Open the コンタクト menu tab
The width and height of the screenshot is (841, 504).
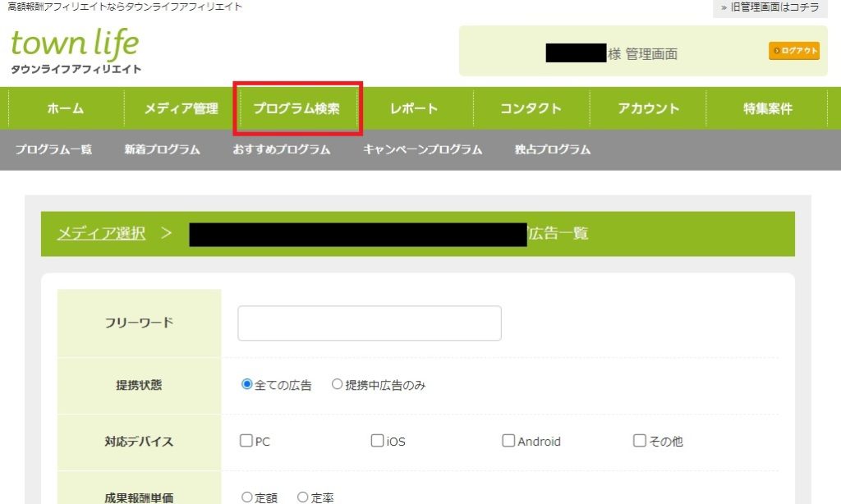click(531, 108)
